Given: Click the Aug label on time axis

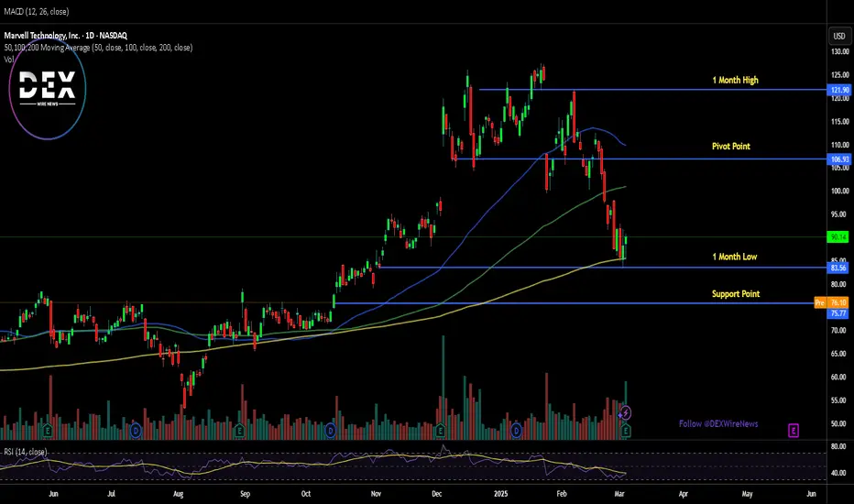Looking at the screenshot, I should (178, 494).
